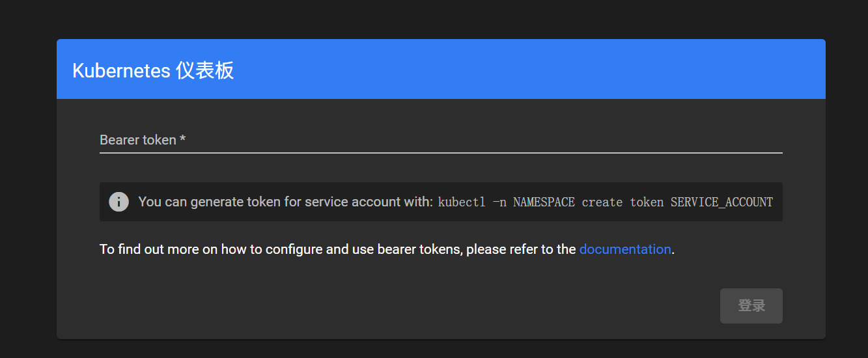Click the "Bearer token *" field label
Screen dimensions: 868x358
coord(143,140)
